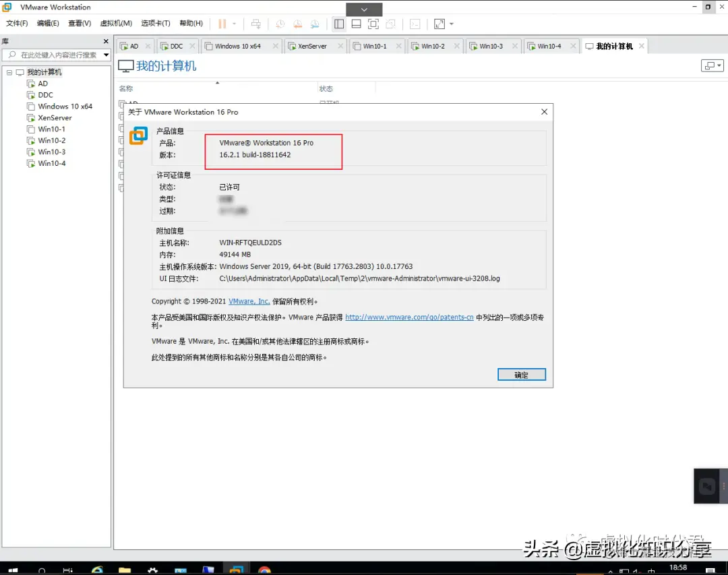This screenshot has height=575, width=728.
Task: Send Ctrl+Alt+Del to the guest OS
Action: pyautogui.click(x=256, y=24)
